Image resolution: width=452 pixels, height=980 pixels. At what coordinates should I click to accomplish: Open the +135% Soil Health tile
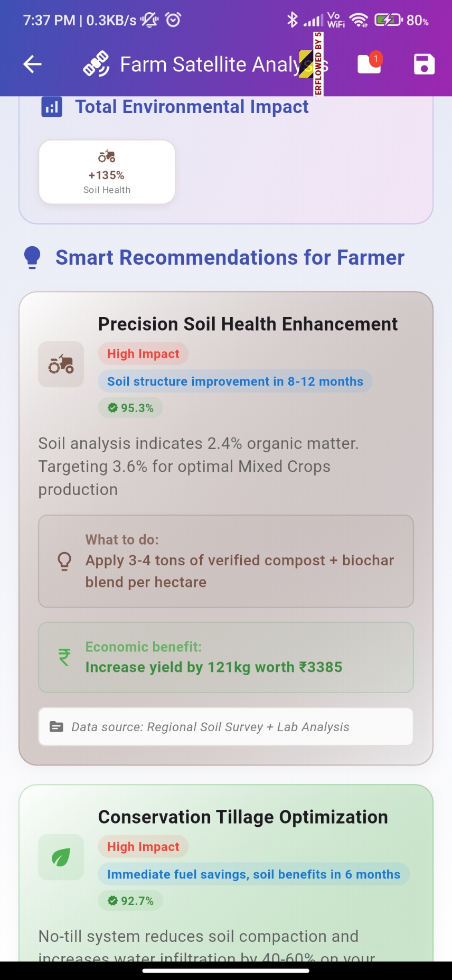107,172
